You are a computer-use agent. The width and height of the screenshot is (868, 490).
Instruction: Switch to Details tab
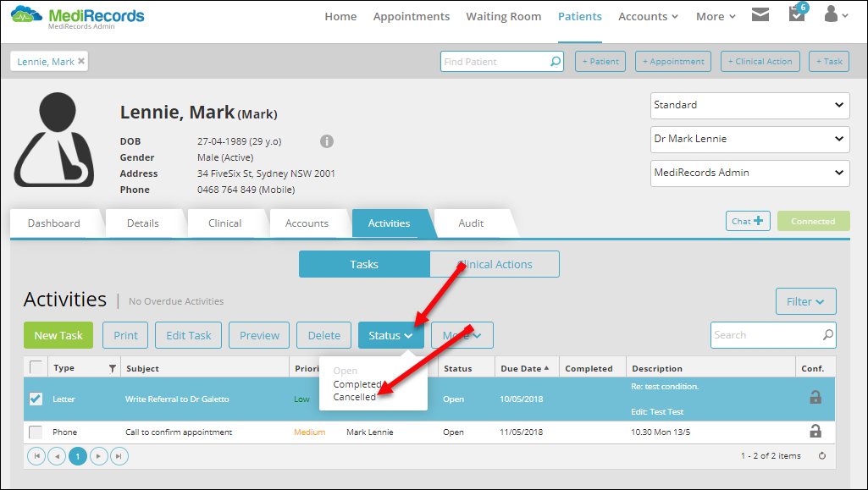pos(143,223)
